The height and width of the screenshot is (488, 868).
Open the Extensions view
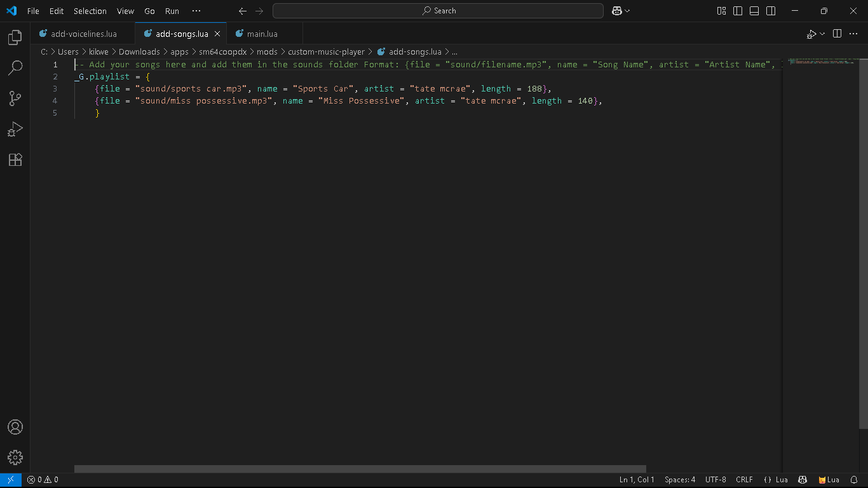(15, 159)
